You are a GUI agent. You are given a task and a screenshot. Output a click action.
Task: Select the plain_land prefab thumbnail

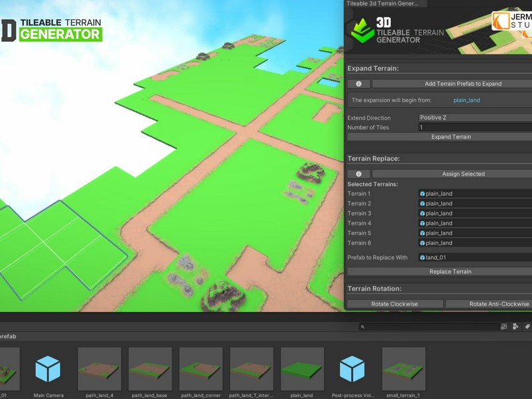[x=302, y=369]
